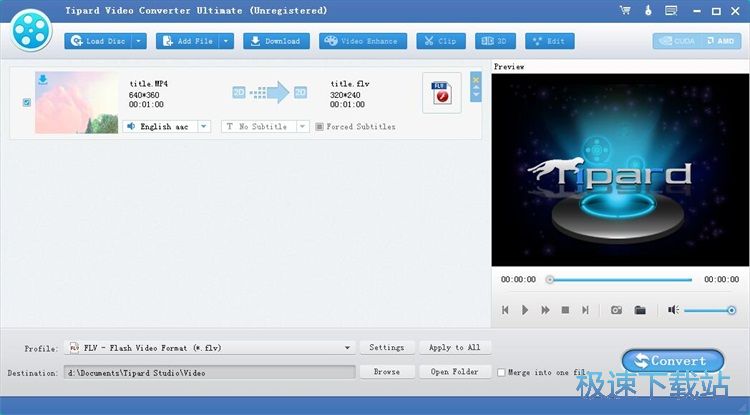Open the Clip tool
Screen dimensions: 750x415
pos(441,41)
